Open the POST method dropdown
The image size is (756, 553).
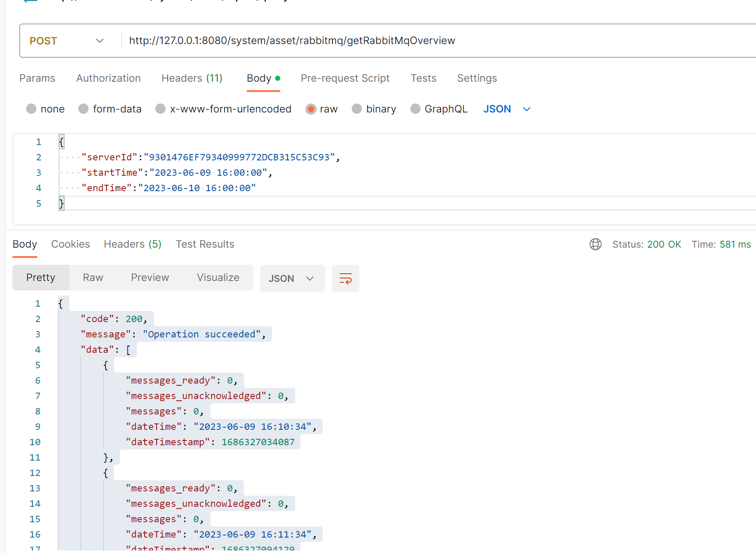click(x=66, y=41)
